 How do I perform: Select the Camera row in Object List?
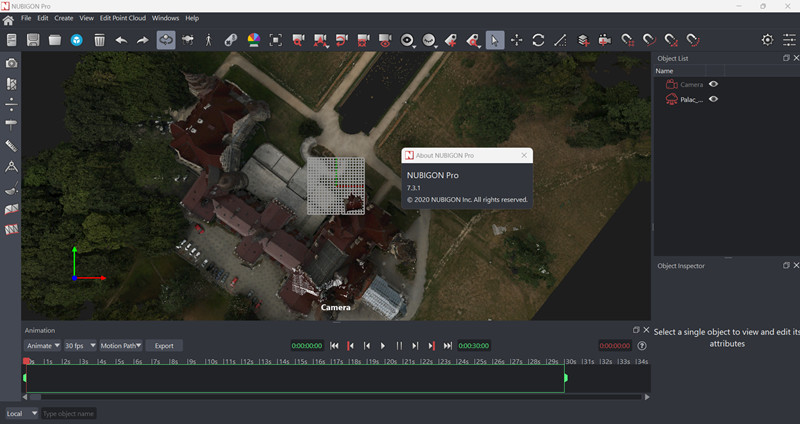tap(727, 84)
